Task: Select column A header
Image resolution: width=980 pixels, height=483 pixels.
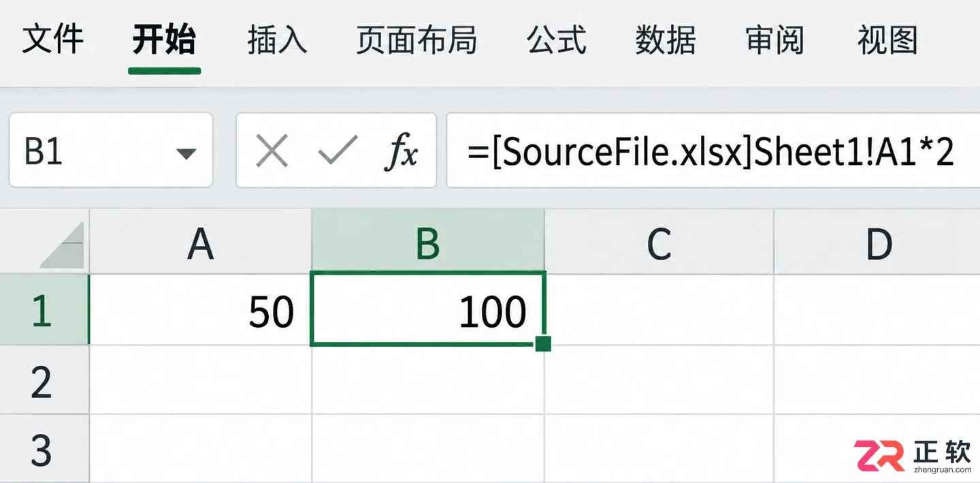Action: [x=201, y=242]
